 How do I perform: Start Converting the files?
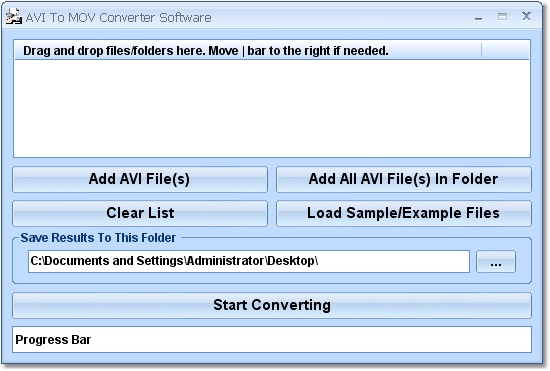(272, 305)
